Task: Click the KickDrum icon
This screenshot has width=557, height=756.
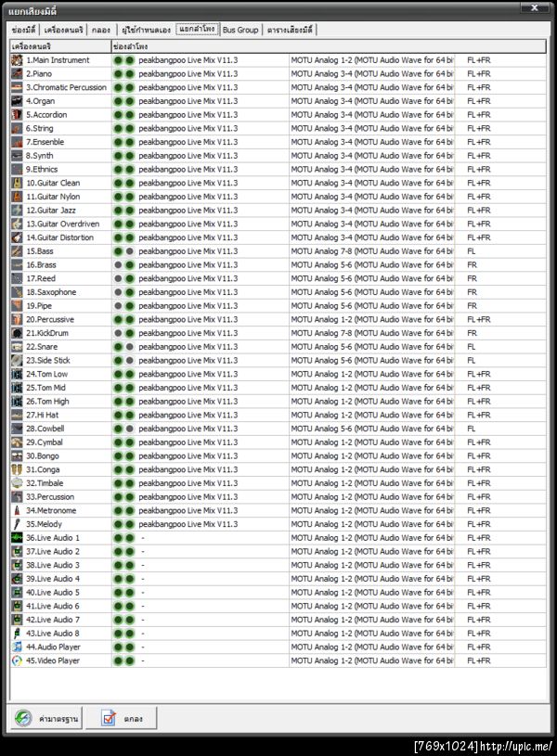Action: click(17, 333)
